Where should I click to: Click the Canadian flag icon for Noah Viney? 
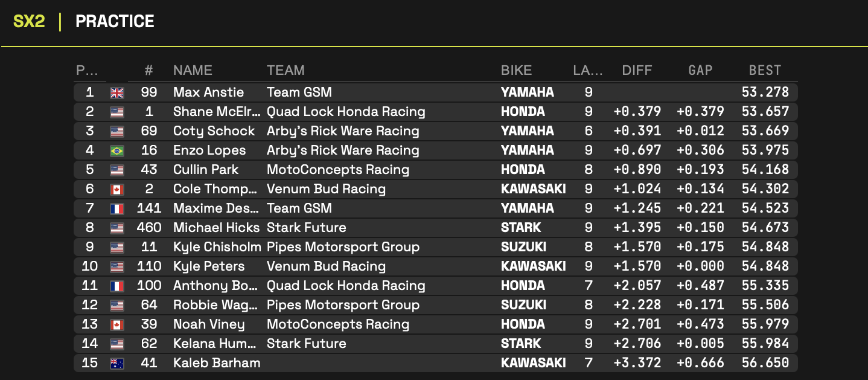[x=117, y=324]
